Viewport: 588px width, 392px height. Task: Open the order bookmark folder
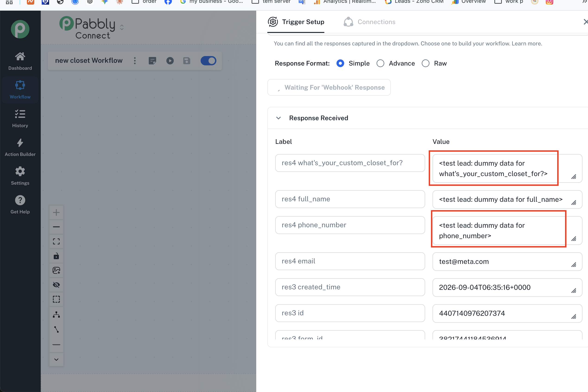(144, 2)
